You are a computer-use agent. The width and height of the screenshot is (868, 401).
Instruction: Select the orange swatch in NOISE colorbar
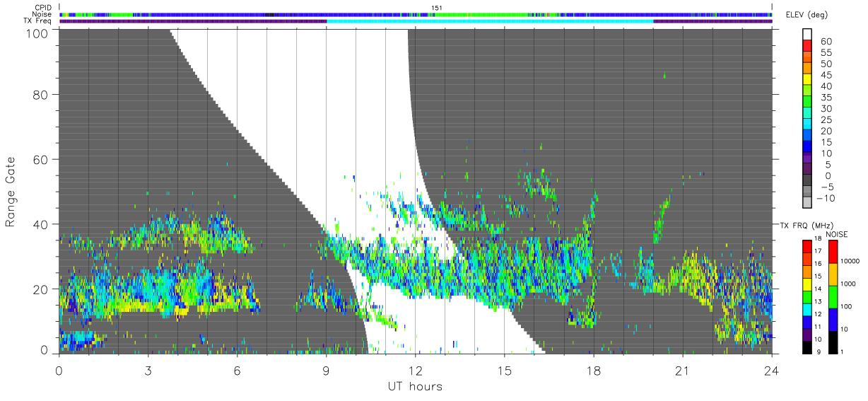832,274
